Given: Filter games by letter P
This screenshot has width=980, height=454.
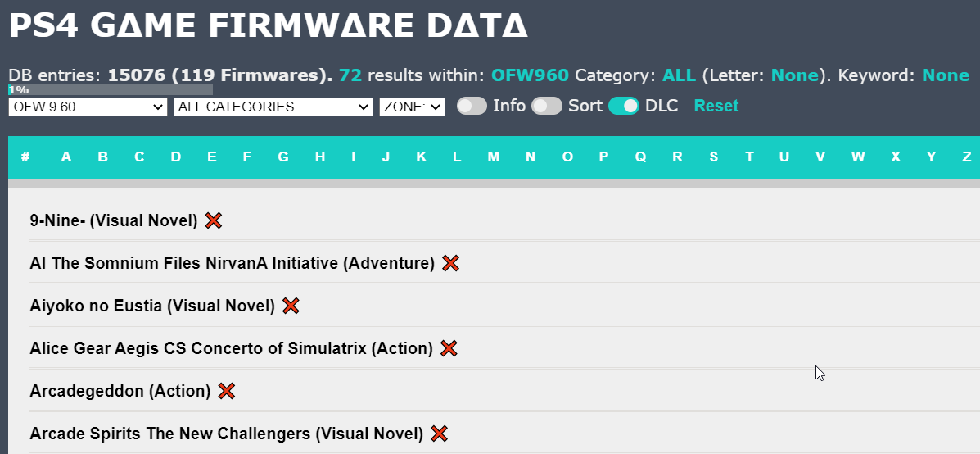Looking at the screenshot, I should tap(603, 157).
